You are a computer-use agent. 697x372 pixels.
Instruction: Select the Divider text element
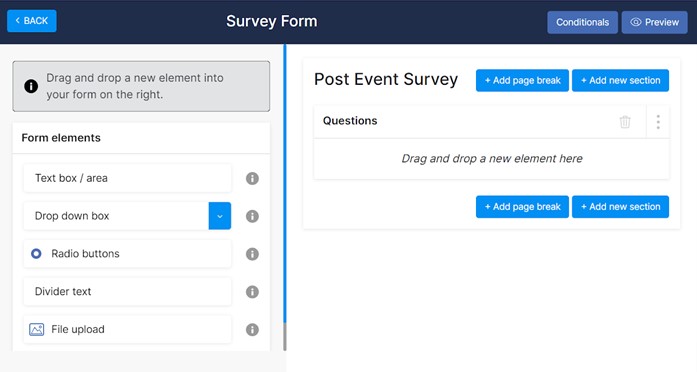[x=127, y=292]
